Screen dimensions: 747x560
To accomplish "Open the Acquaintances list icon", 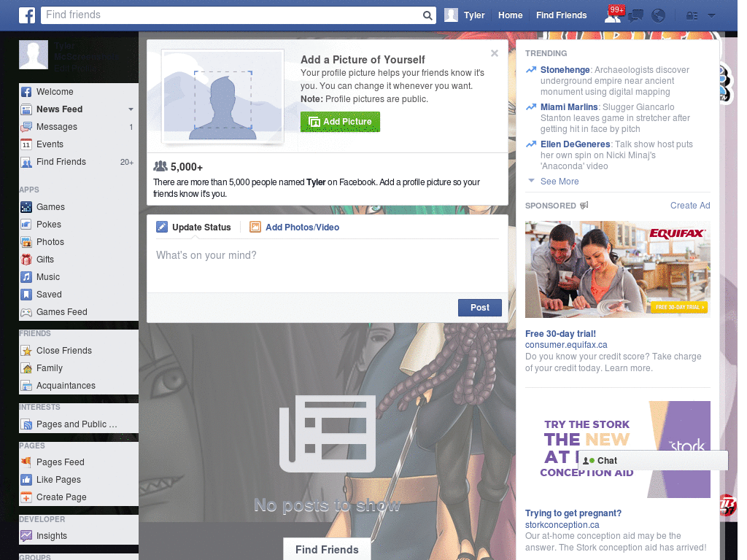I will (26, 386).
